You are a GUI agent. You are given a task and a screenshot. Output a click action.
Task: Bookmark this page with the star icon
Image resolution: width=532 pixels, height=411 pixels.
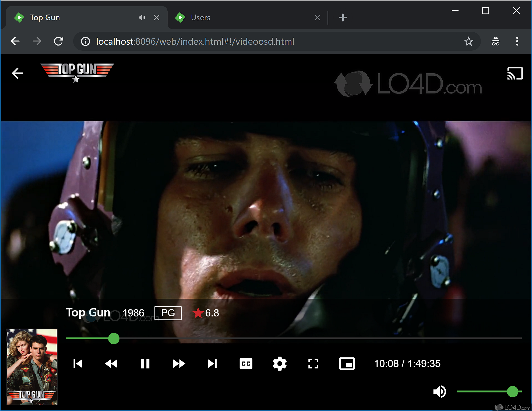[468, 41]
